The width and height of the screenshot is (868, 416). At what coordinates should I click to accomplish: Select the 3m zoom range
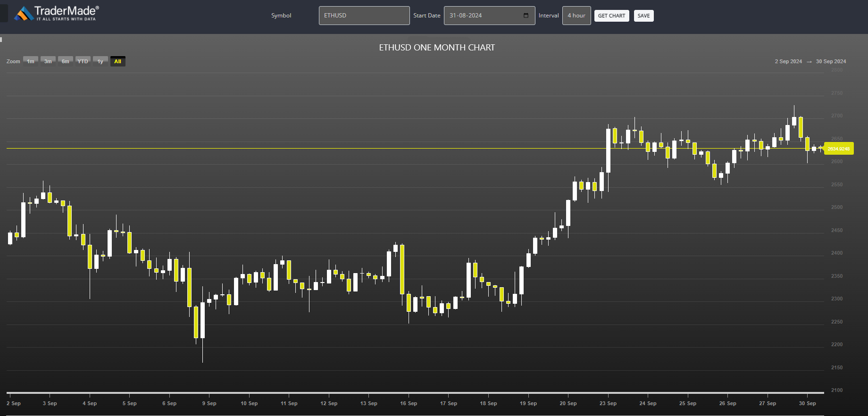(48, 61)
